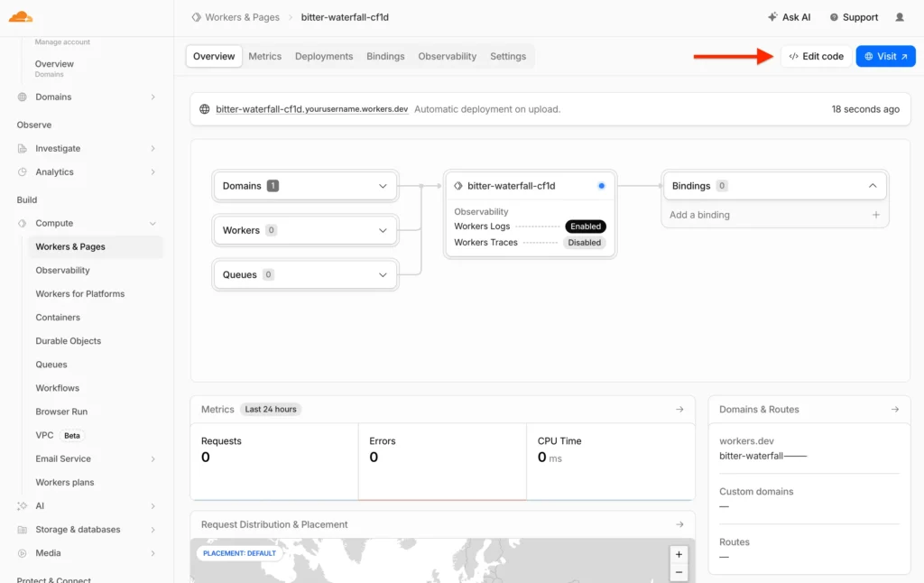Open the Deployments tab
Viewport: 924px width, 583px height.
coord(324,56)
